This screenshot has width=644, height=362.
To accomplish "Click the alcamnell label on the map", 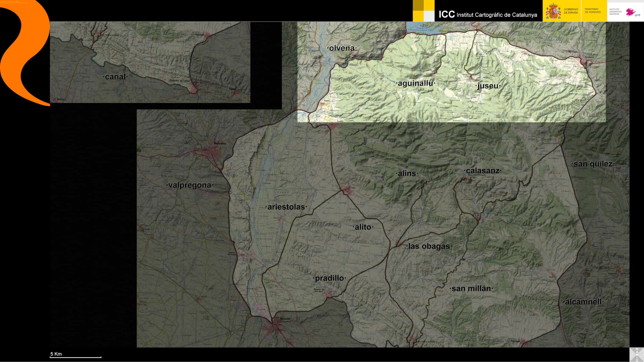I will 583,302.
